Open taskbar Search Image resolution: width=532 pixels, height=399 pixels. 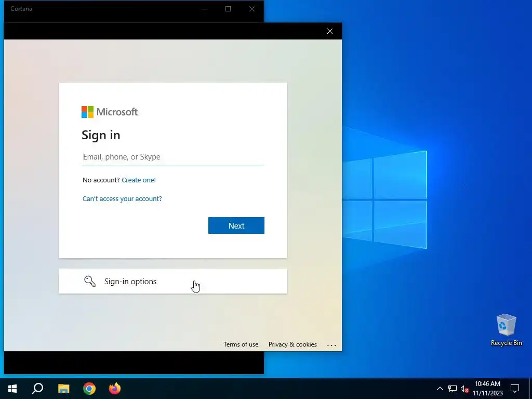coord(37,389)
